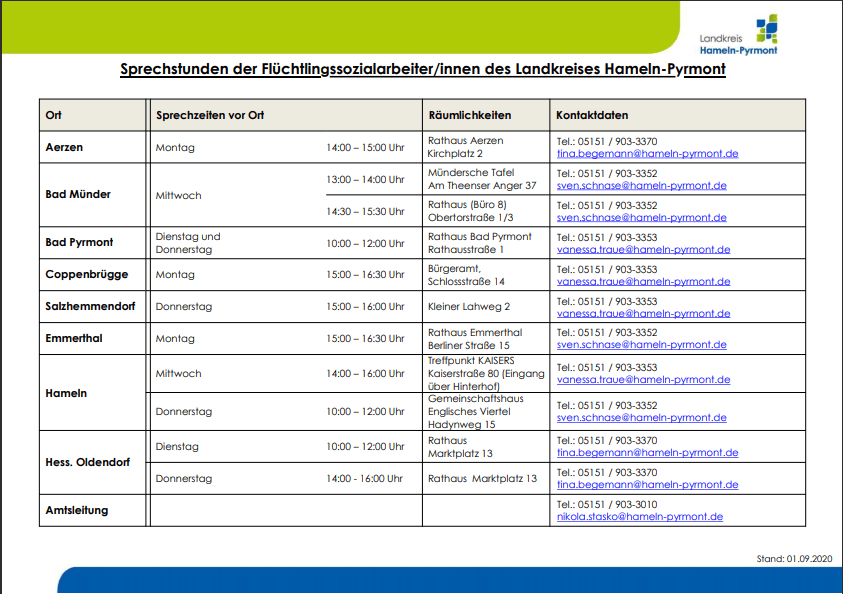The width and height of the screenshot is (843, 594).
Task: Click the 'Ort' column header
Action: click(53, 115)
